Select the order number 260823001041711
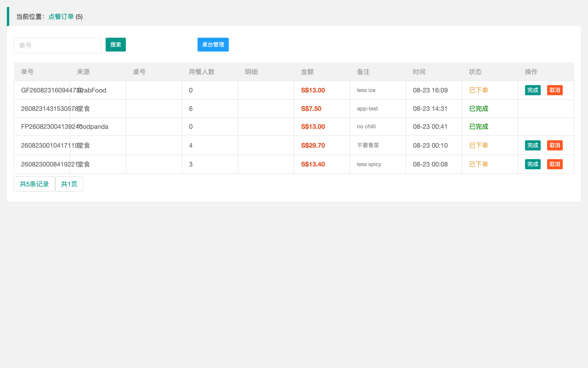This screenshot has height=368, width=588. [x=49, y=146]
